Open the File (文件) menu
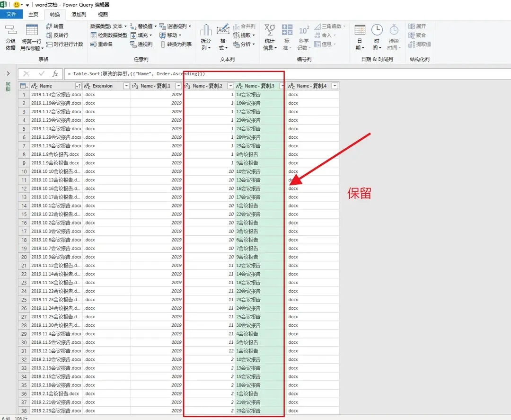Viewport: 511px width, 420px height. 11,15
